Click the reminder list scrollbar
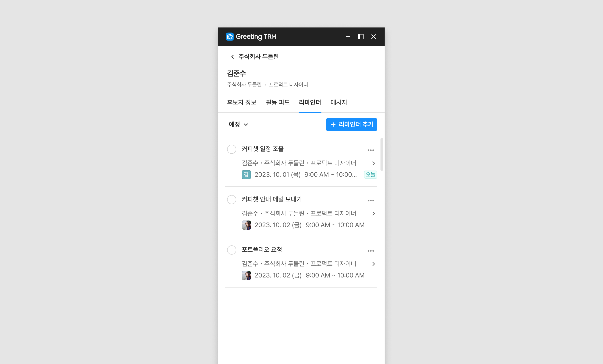The height and width of the screenshot is (364, 603). (x=382, y=154)
